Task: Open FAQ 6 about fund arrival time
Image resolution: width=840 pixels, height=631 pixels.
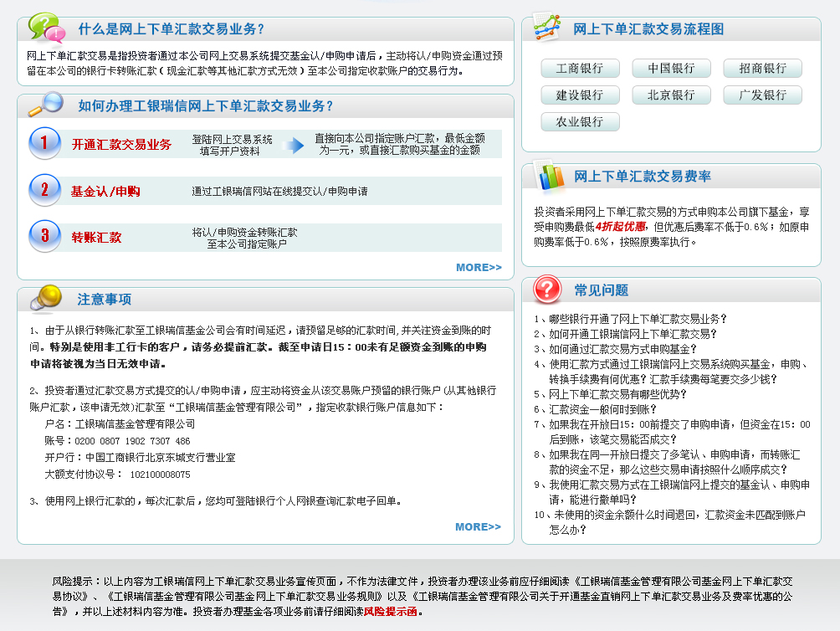Action: (595, 408)
